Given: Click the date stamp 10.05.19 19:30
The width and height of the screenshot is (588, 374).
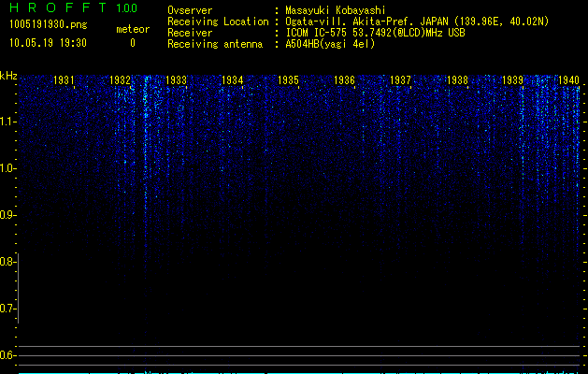Looking at the screenshot, I should 48,43.
